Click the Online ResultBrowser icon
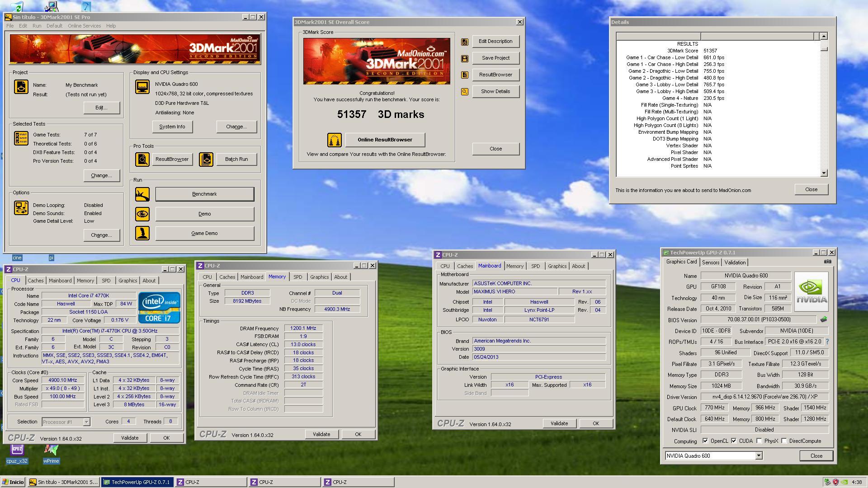Viewport: 868px width, 488px height. point(335,140)
